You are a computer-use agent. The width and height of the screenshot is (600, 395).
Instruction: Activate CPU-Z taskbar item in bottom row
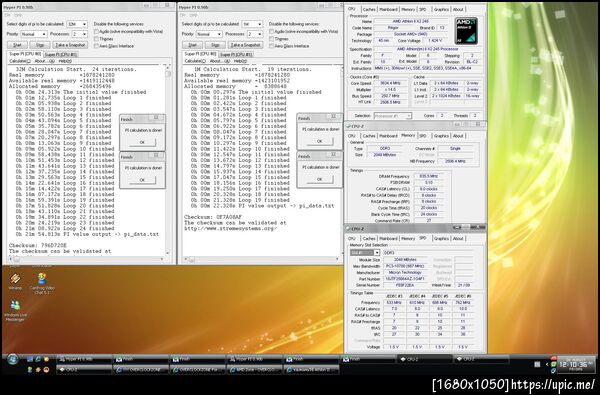point(84,370)
